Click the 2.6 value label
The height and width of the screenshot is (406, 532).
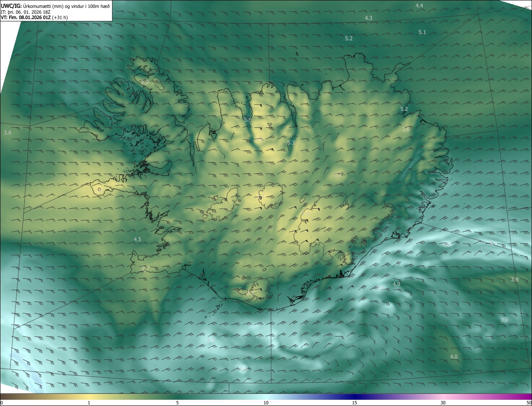click(406, 129)
